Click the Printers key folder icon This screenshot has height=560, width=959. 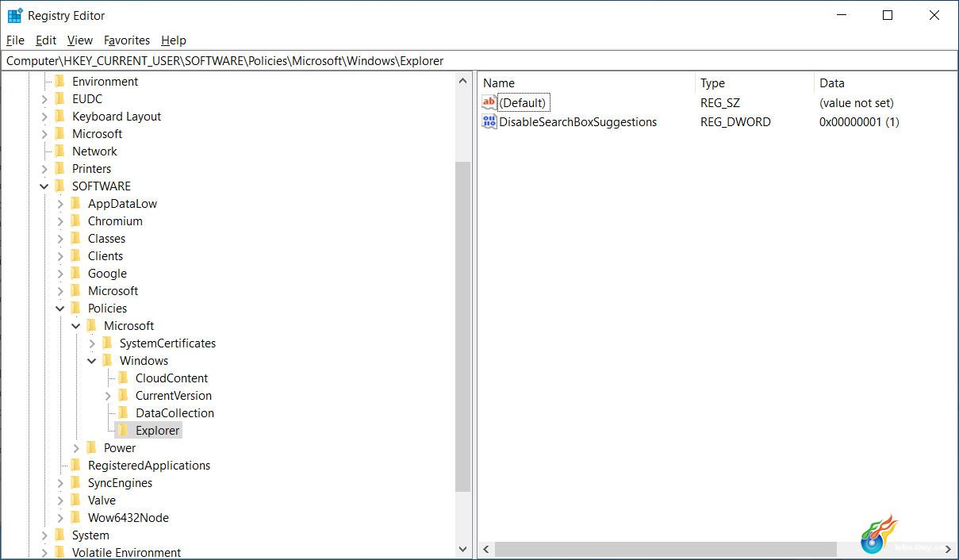[59, 168]
